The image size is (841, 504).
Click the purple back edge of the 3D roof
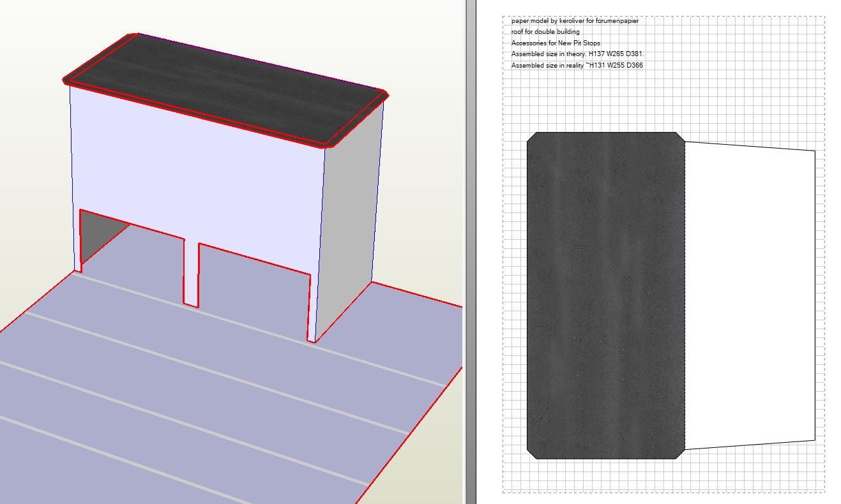255,62
